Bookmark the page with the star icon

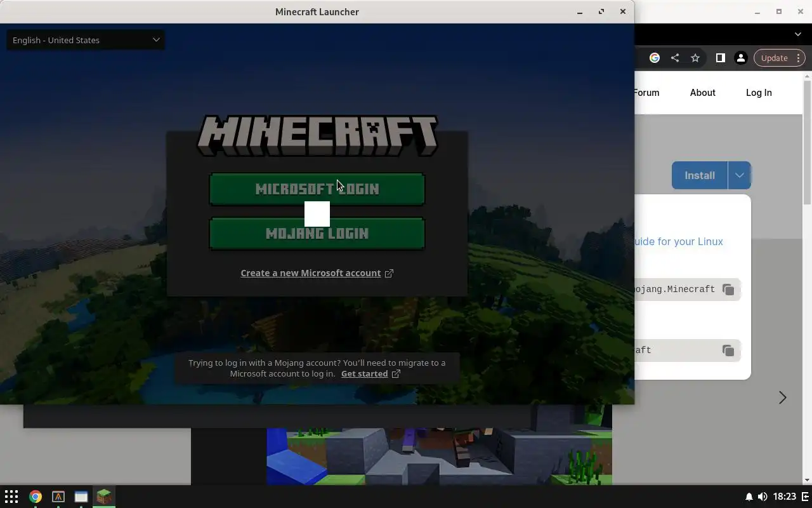click(695, 58)
